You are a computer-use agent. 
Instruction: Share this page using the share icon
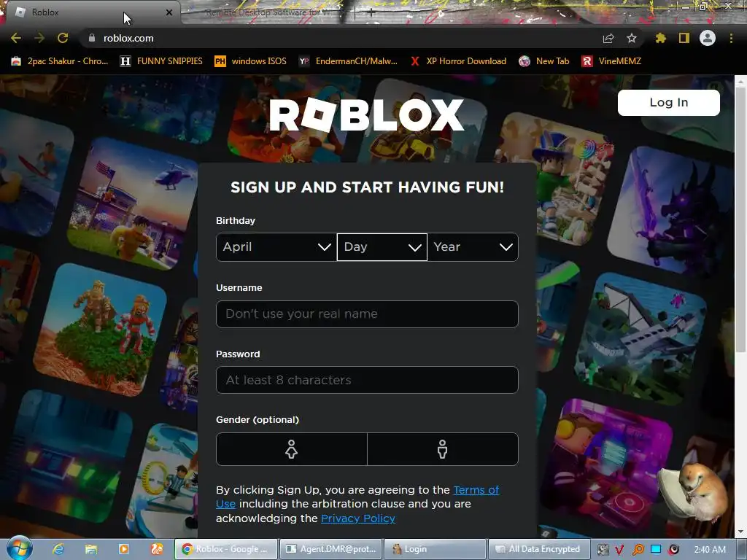(x=608, y=38)
